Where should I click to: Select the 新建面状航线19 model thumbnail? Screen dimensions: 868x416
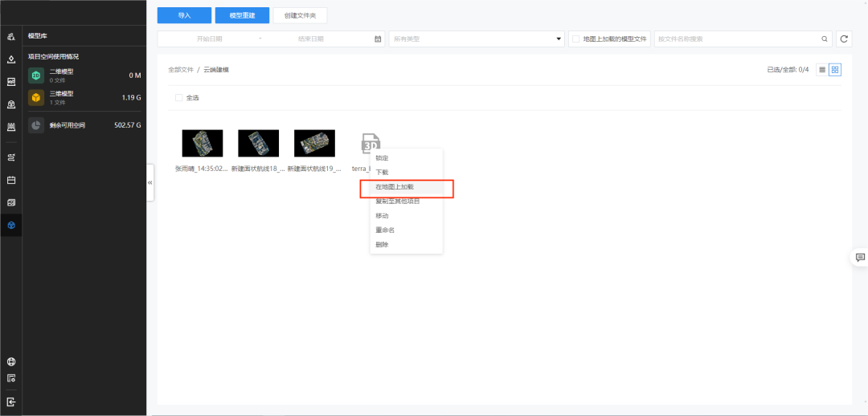click(314, 143)
